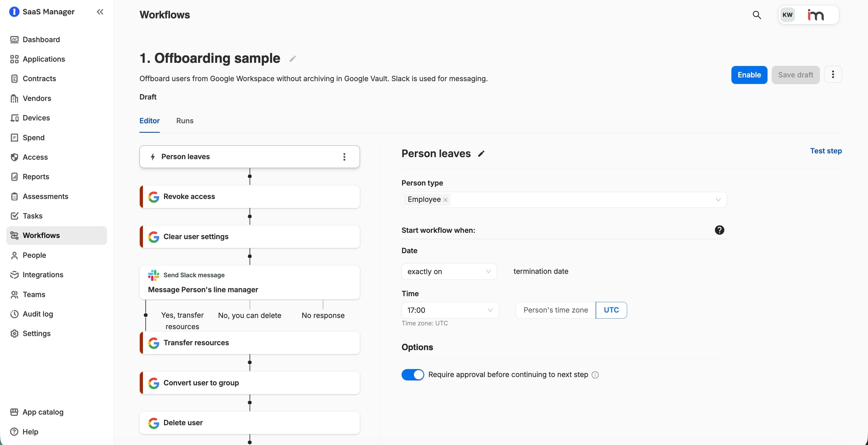The width and height of the screenshot is (868, 445).
Task: Remove the Employee tag from Person type
Action: click(445, 200)
